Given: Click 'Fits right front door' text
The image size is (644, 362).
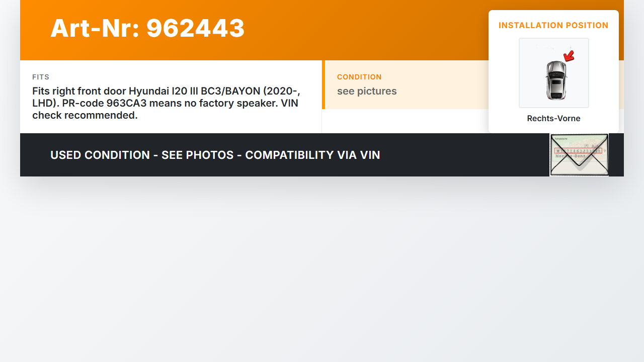Looking at the screenshot, I should 79,91.
